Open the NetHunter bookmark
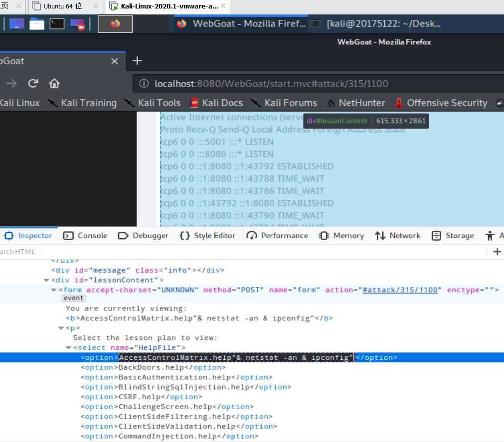This screenshot has height=442, width=504. click(356, 103)
